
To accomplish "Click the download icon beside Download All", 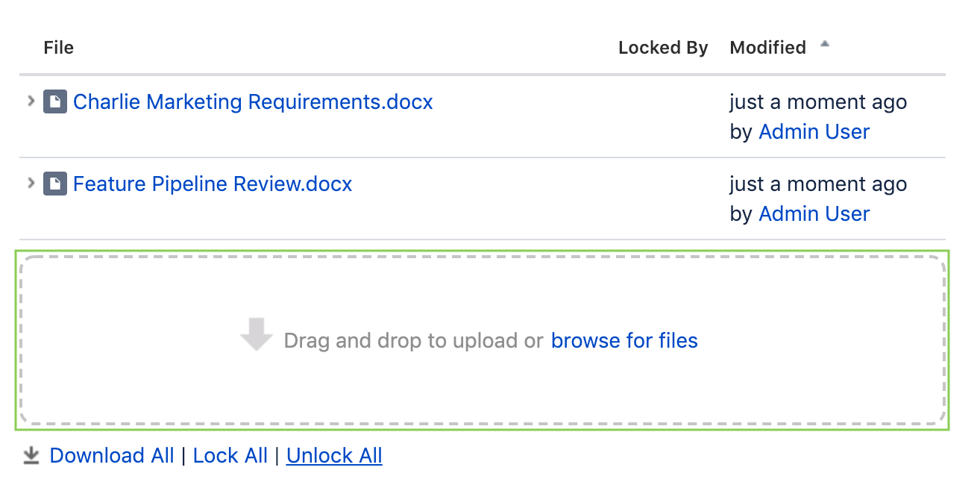I will pyautogui.click(x=31, y=455).
